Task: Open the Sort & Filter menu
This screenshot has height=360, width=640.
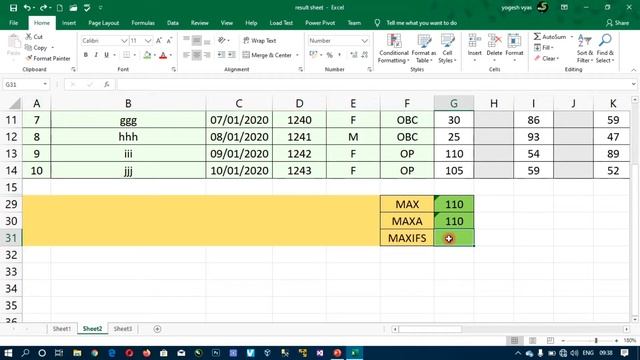Action: pos(585,49)
